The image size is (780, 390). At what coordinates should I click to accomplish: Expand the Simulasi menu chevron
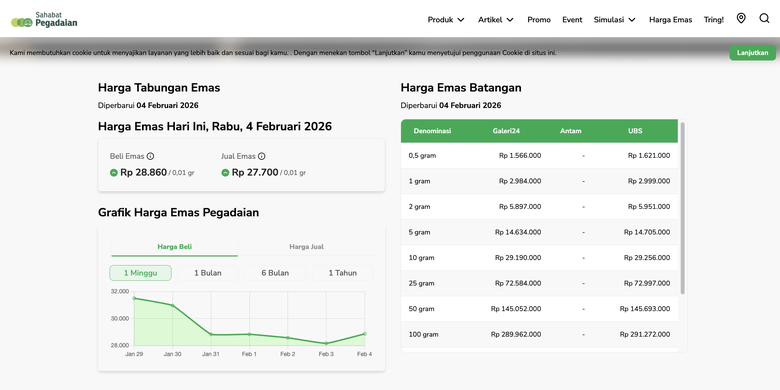click(632, 20)
